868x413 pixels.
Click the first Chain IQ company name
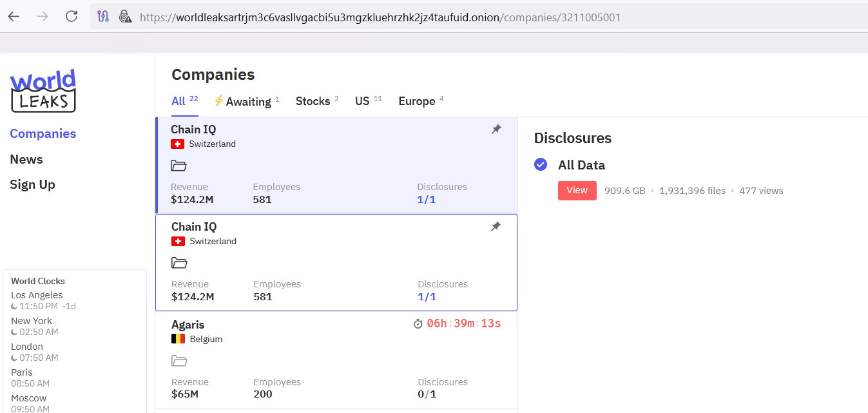tap(193, 130)
